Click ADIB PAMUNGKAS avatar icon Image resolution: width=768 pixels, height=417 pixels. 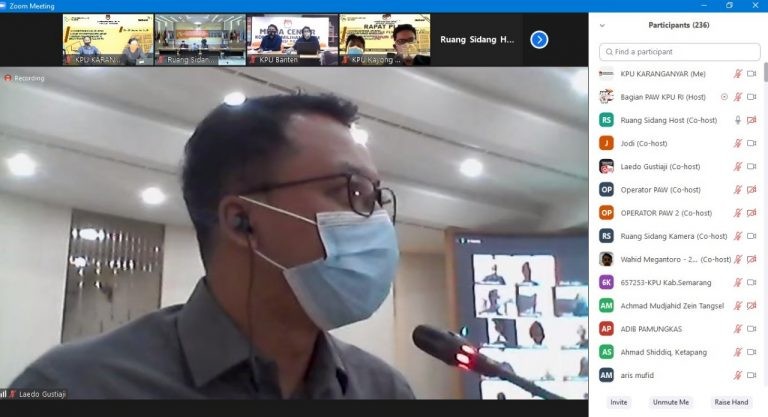pos(606,328)
